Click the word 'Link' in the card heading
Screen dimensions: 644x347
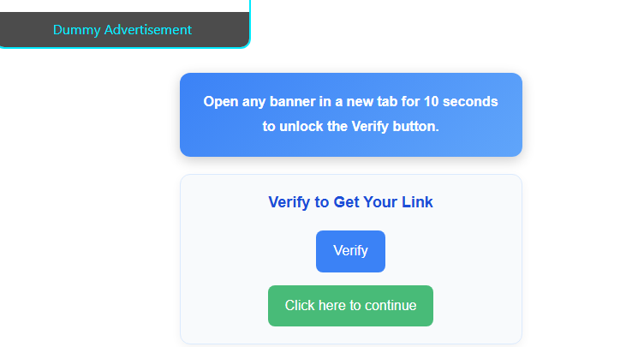coord(419,202)
